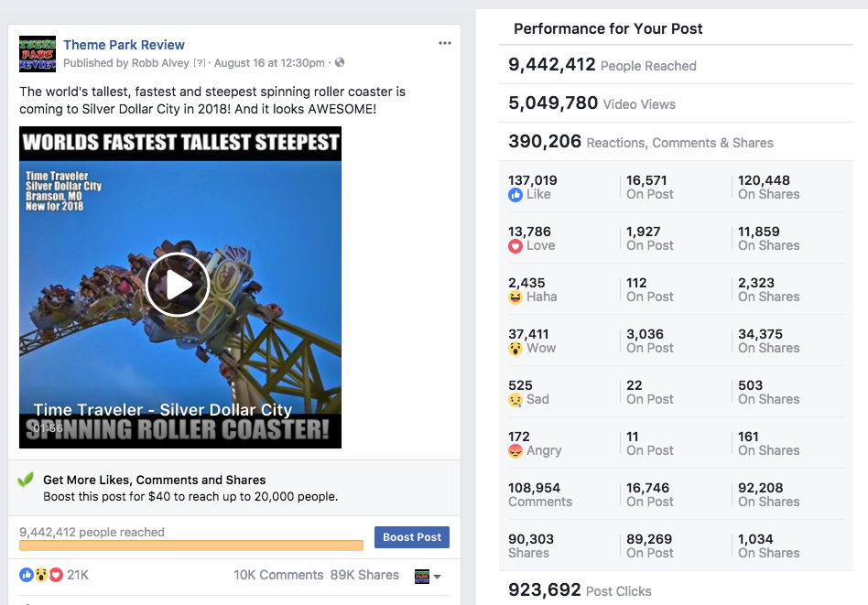Click '22 On Post' in the Sad row
The width and height of the screenshot is (868, 605).
coord(650,392)
